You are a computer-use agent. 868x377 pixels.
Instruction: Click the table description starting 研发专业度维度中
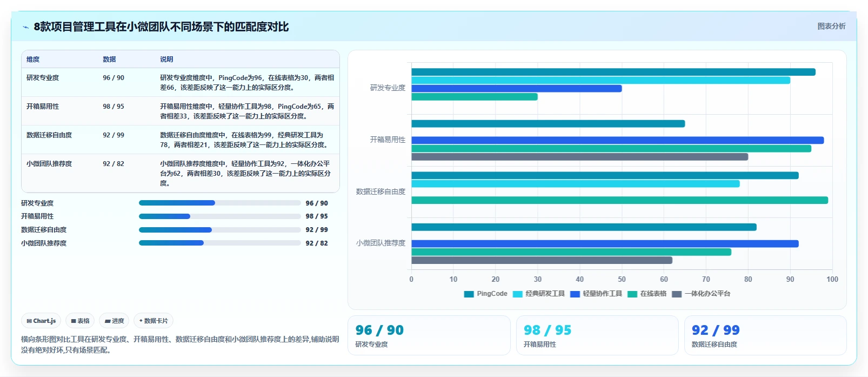coord(247,83)
